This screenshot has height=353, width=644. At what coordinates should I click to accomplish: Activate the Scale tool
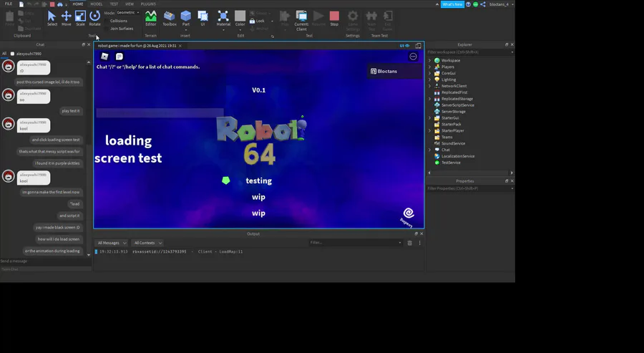[x=80, y=19]
